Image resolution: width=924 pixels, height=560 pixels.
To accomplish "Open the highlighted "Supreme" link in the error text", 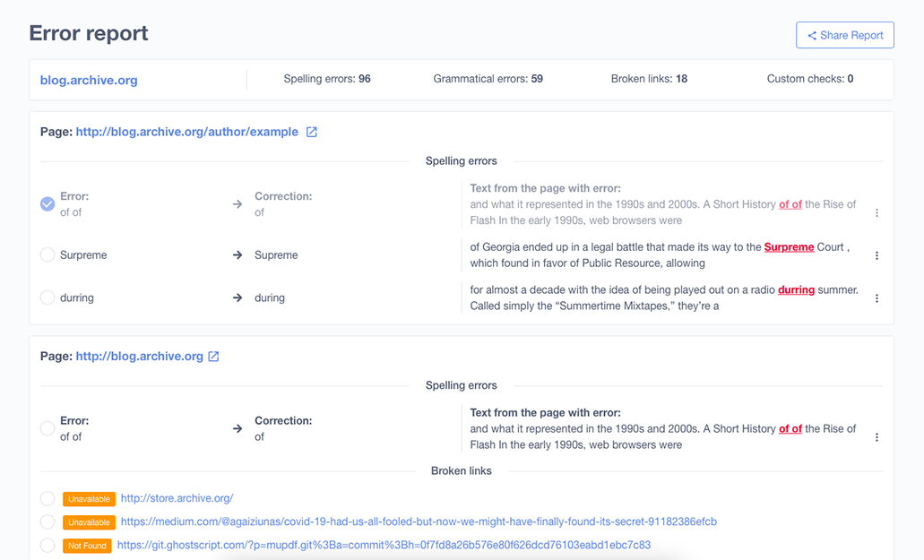I will tap(789, 246).
